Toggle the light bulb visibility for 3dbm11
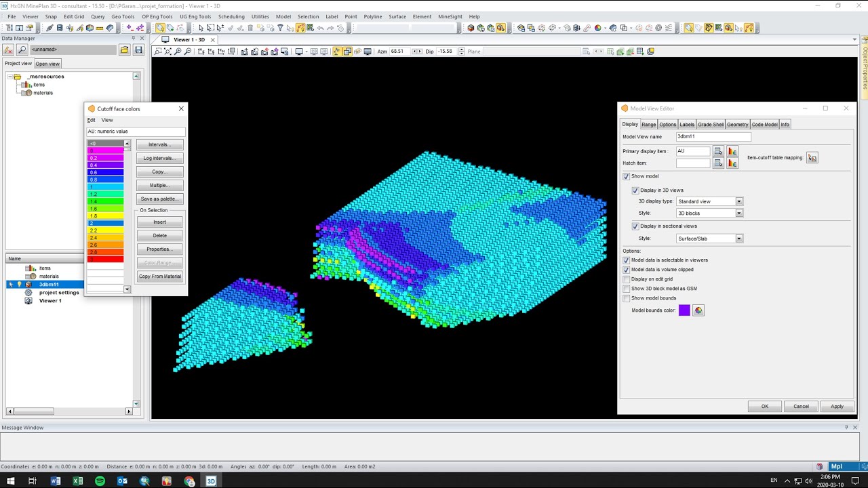868x488 pixels. 19,285
